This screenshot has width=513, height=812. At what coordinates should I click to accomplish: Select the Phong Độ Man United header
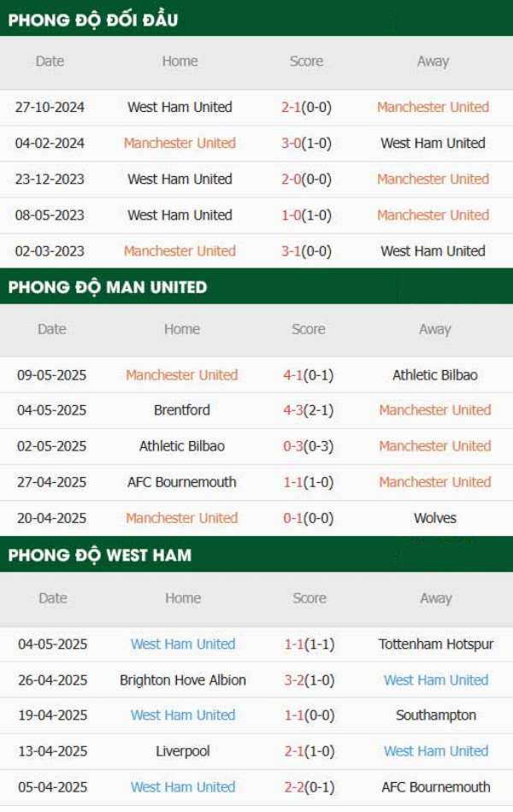click(x=108, y=287)
